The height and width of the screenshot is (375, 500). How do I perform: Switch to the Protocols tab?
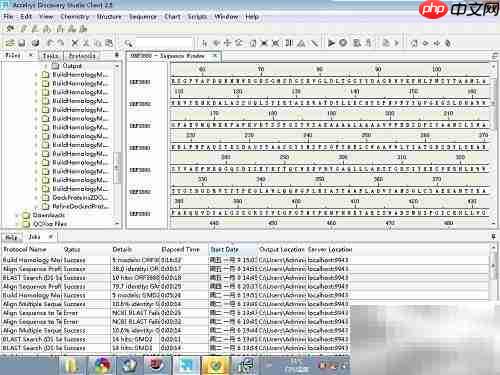pos(82,56)
